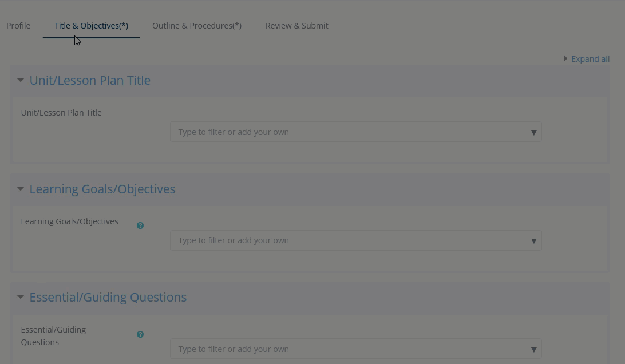
Task: Click the Essential/Guiding Questions heading link
Action: [x=108, y=297]
